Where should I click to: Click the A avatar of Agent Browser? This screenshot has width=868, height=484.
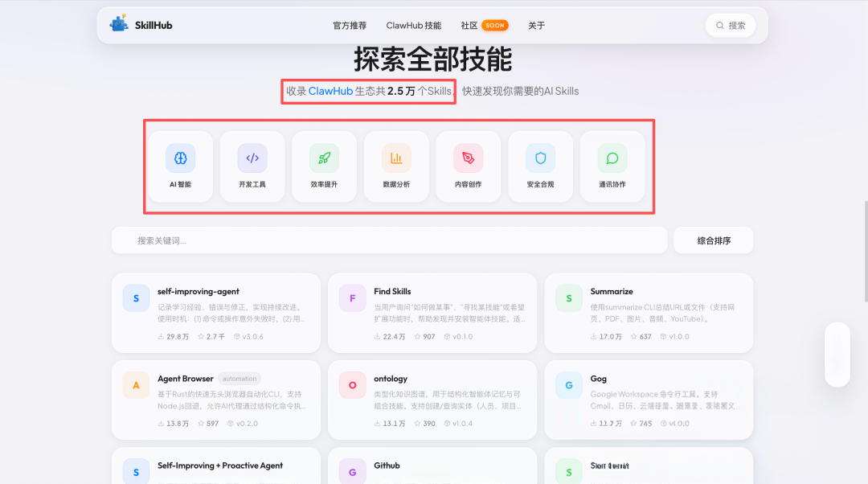click(136, 385)
